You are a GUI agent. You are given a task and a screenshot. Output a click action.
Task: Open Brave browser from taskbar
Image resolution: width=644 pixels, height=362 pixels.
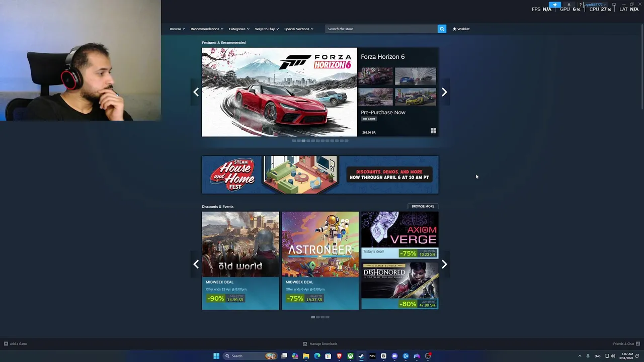coord(339,356)
